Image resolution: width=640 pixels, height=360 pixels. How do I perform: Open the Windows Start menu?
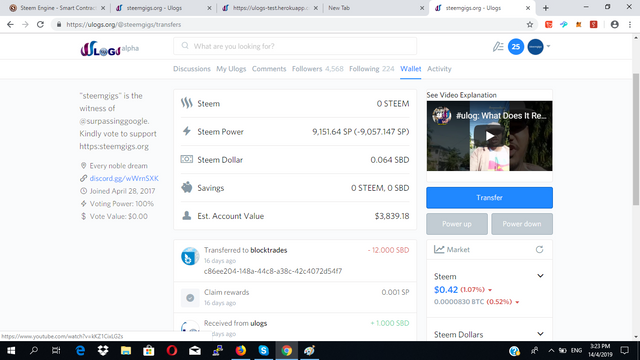pyautogui.click(x=11, y=351)
